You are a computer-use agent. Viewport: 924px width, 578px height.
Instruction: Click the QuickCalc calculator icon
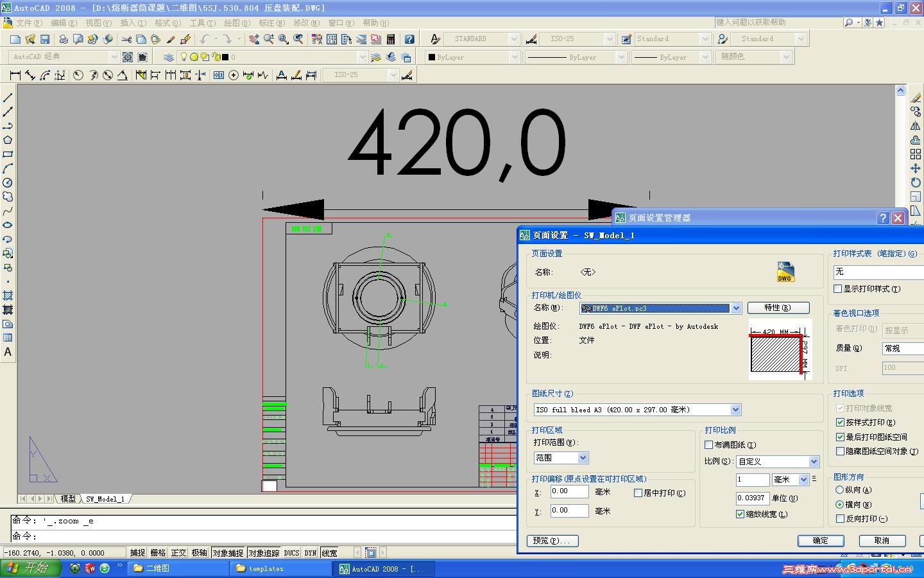(x=391, y=39)
